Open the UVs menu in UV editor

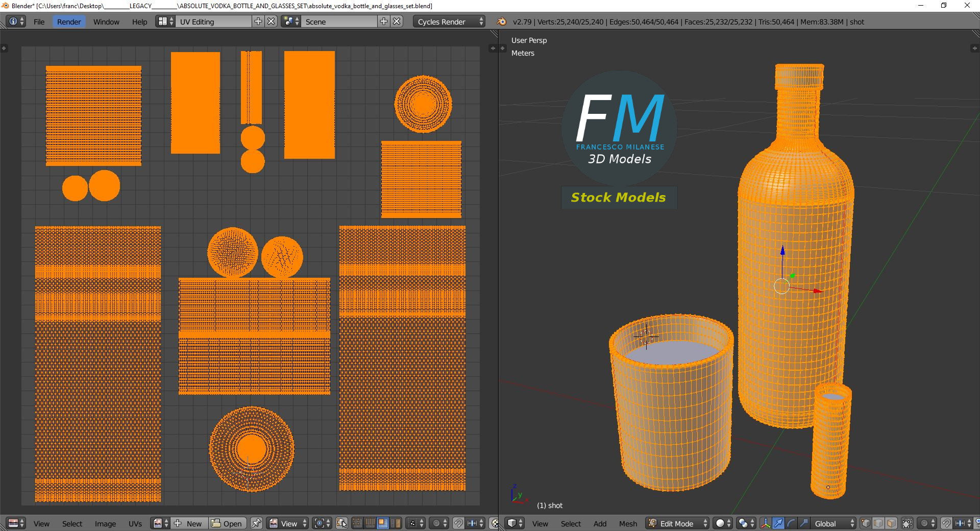[x=135, y=523]
